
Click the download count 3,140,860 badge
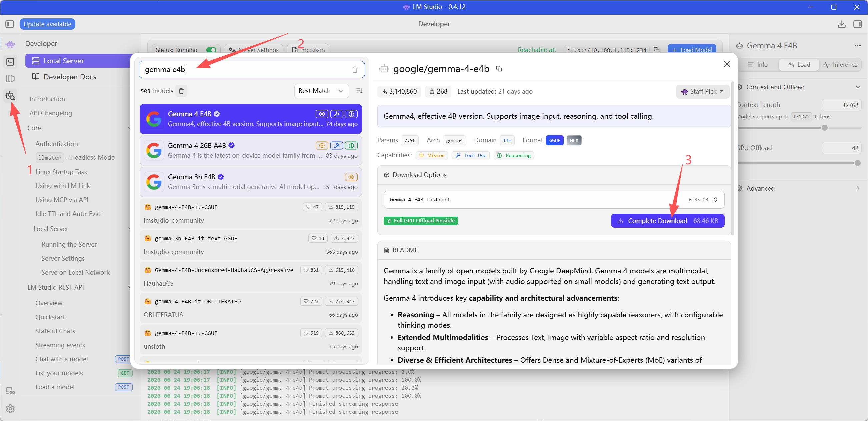399,91
